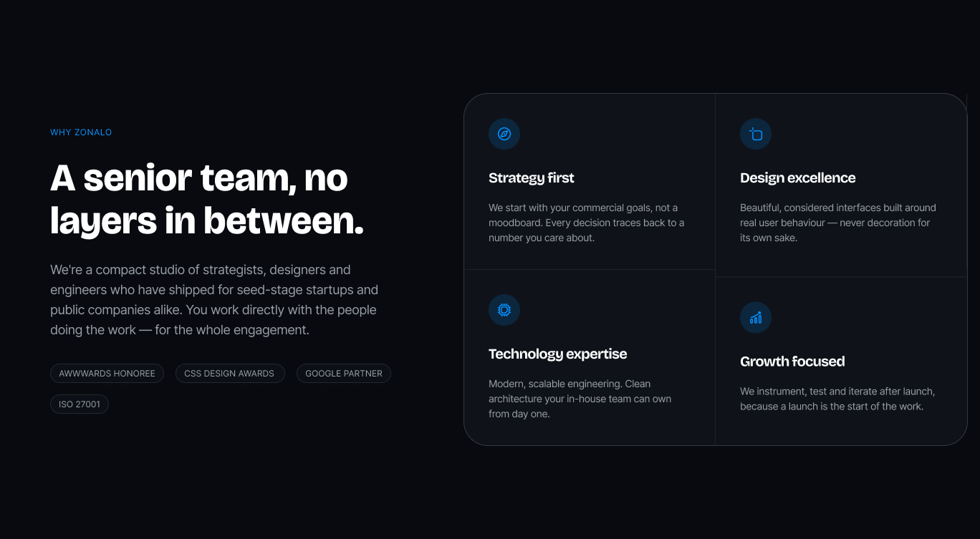Image resolution: width=980 pixels, height=539 pixels.
Task: Click the WHY ZONALO label
Action: pyautogui.click(x=81, y=132)
